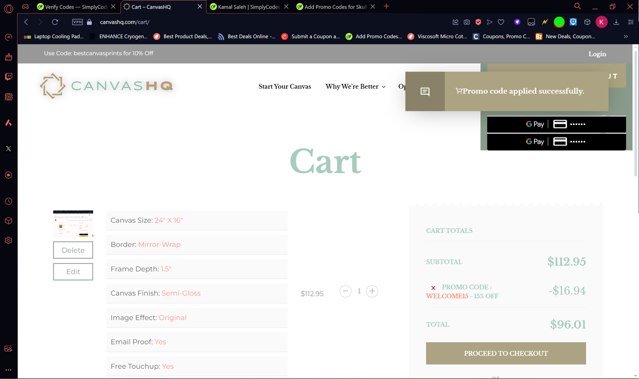Toggle the VPN badge in address bar
The image size is (639, 379).
click(77, 22)
